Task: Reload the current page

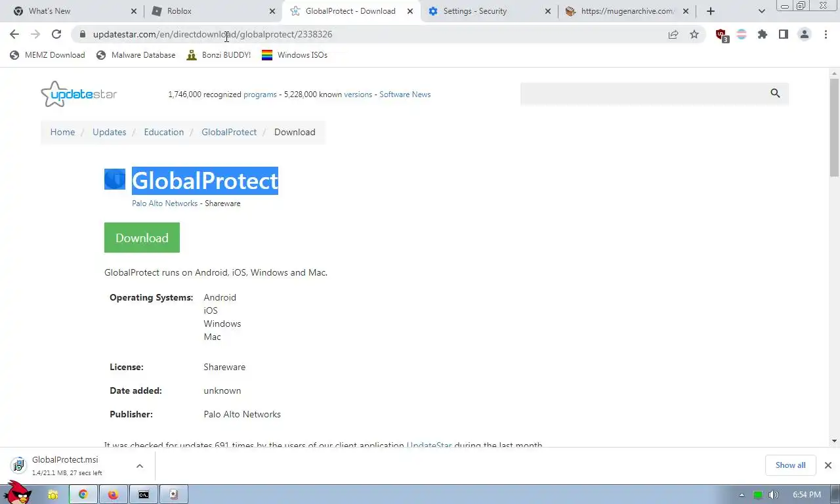Action: click(x=56, y=34)
